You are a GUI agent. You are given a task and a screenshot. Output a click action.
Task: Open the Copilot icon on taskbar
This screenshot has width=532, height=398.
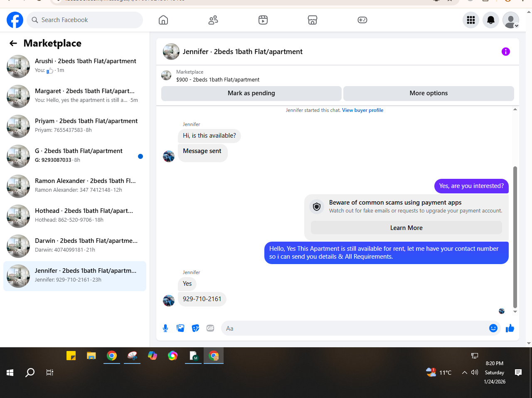(153, 356)
